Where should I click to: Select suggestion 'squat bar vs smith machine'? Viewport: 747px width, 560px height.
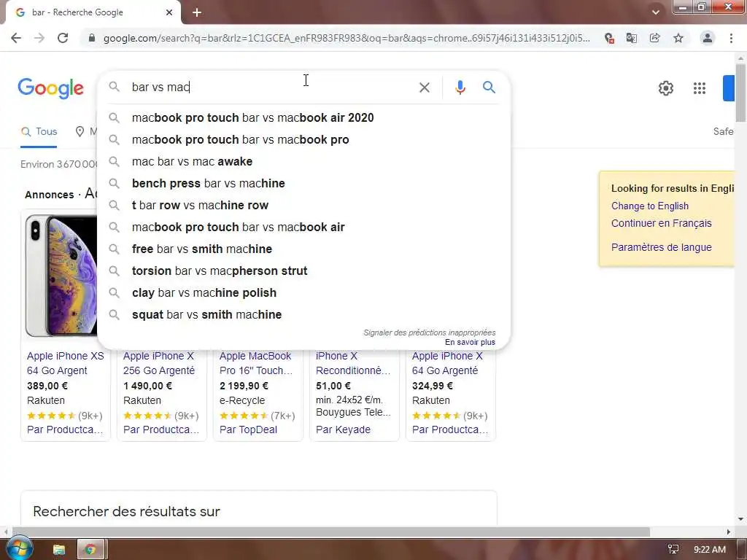tap(303, 315)
